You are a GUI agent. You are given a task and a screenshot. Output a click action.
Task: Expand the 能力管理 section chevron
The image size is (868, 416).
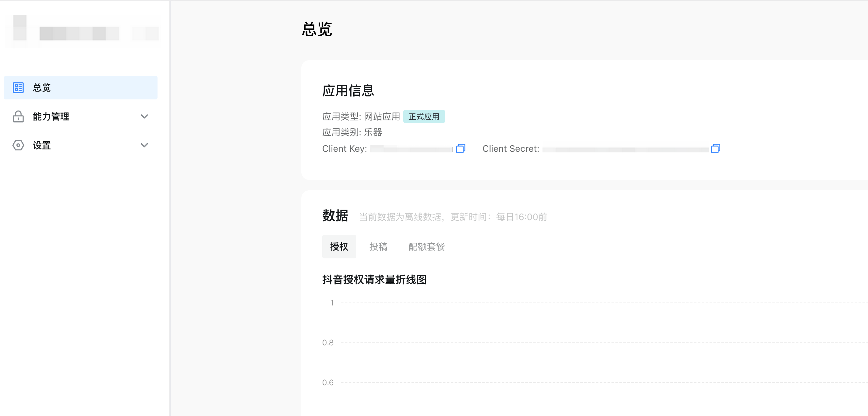[144, 116]
